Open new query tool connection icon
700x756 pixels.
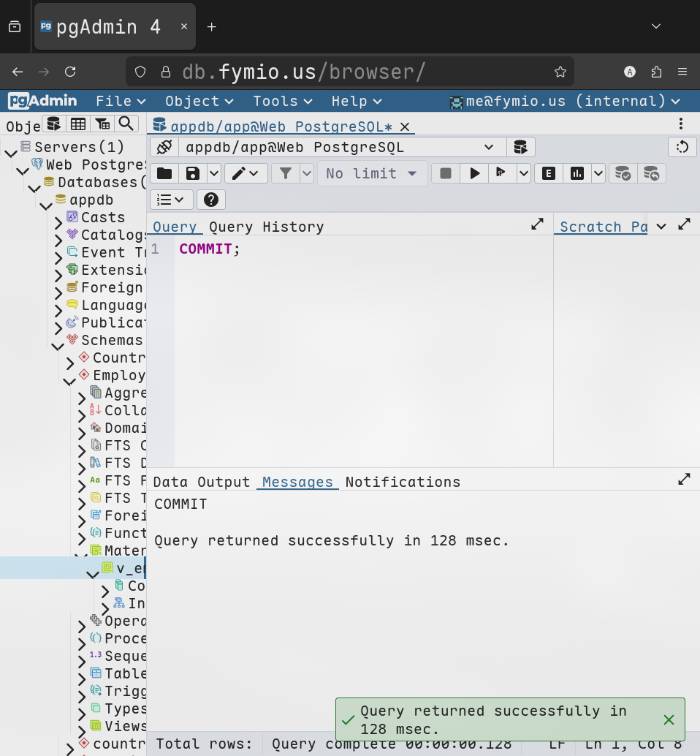520,147
